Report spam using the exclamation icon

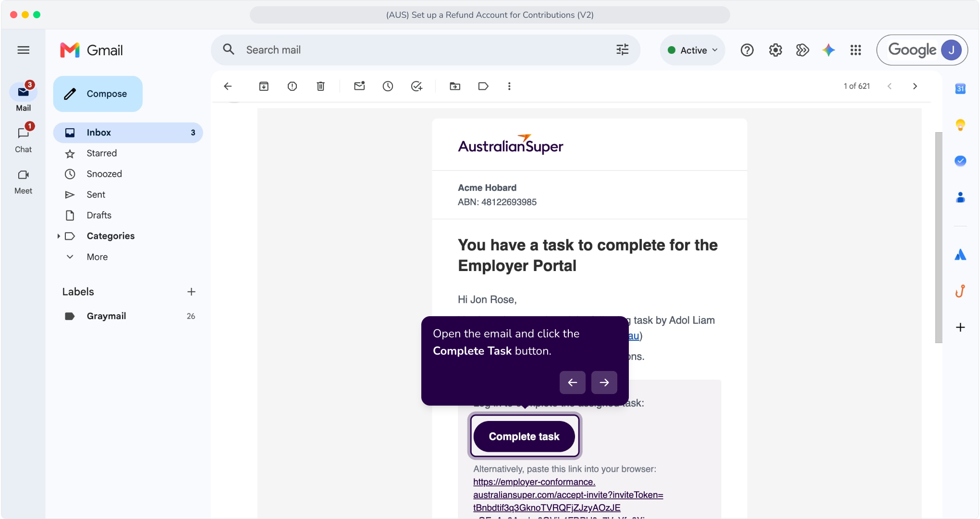pos(292,86)
